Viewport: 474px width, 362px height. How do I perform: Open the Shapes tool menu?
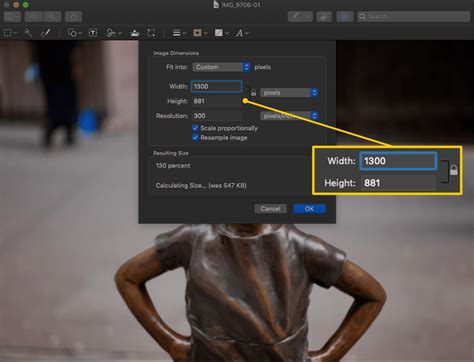[x=74, y=33]
